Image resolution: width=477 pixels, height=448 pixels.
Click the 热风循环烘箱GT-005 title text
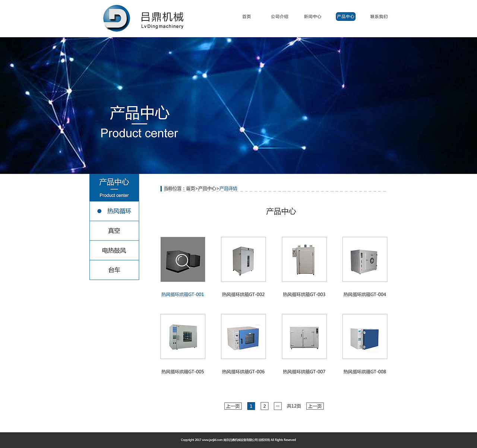pyautogui.click(x=183, y=372)
